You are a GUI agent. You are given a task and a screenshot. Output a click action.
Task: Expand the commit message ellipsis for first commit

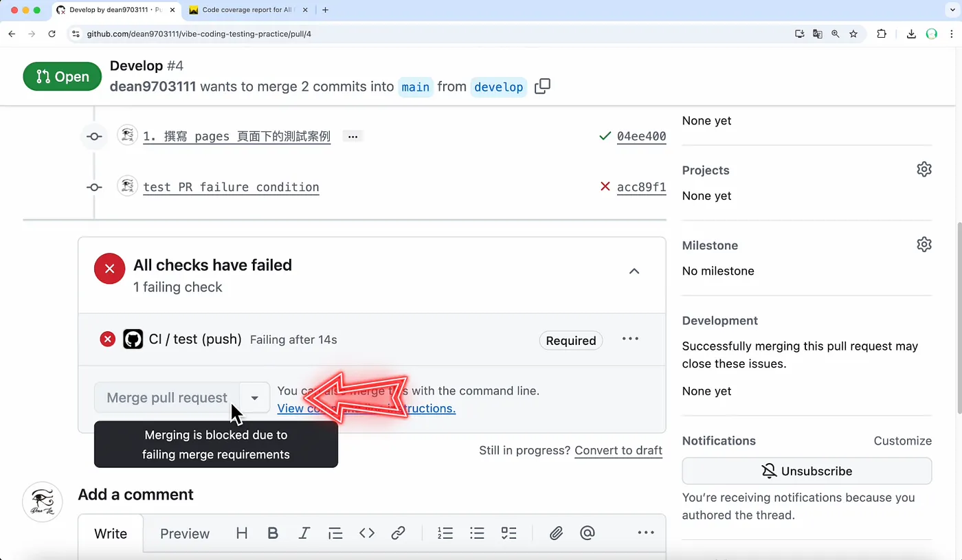pos(353,137)
